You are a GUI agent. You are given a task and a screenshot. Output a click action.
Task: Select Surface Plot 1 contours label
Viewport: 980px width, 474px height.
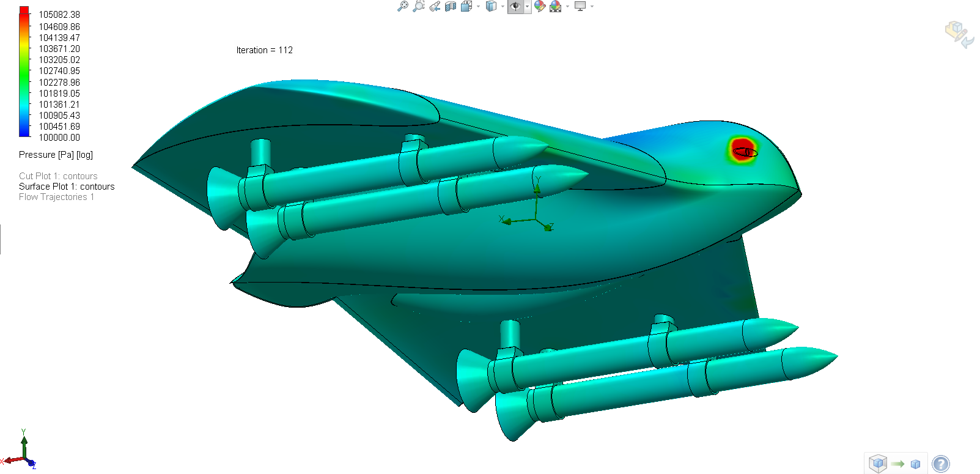67,187
